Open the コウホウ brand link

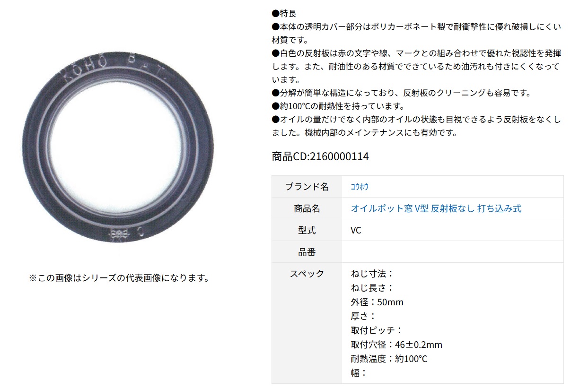point(360,187)
